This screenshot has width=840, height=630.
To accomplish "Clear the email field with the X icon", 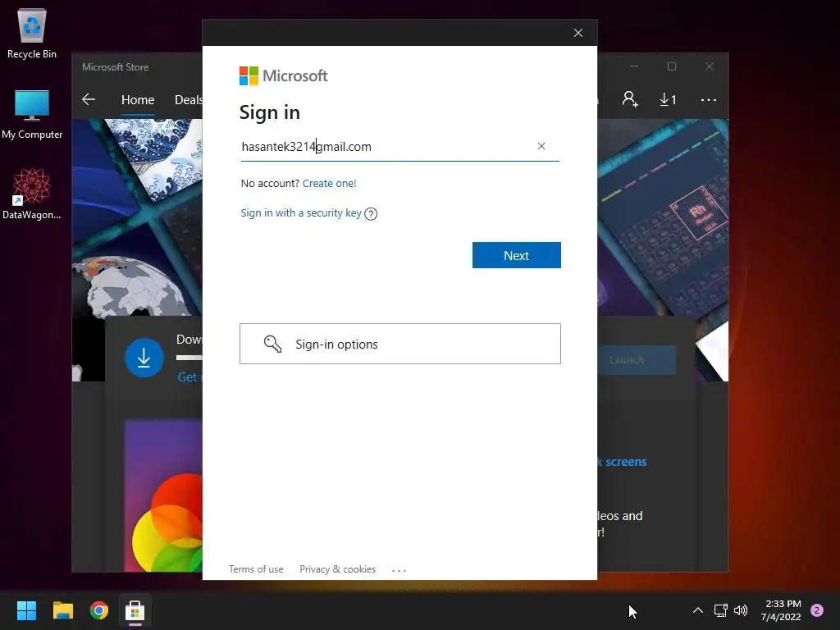I will tap(541, 146).
